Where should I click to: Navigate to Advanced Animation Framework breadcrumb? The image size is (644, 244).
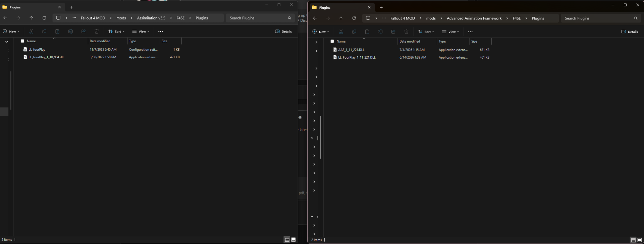[474, 18]
